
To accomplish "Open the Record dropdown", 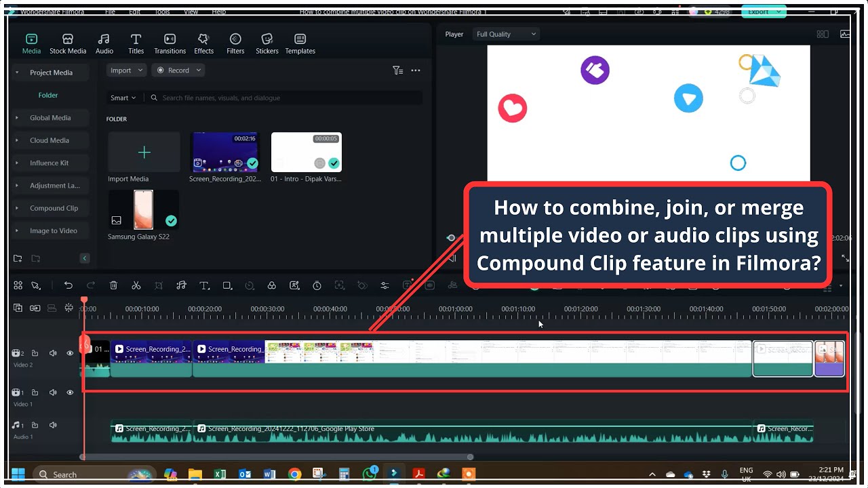I will (178, 70).
